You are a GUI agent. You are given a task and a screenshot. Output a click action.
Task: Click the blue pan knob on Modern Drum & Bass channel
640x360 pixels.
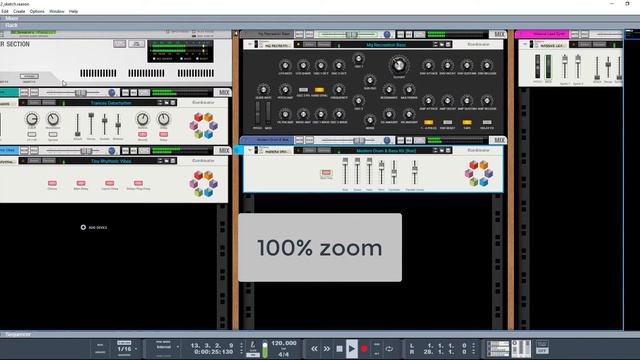point(387,140)
